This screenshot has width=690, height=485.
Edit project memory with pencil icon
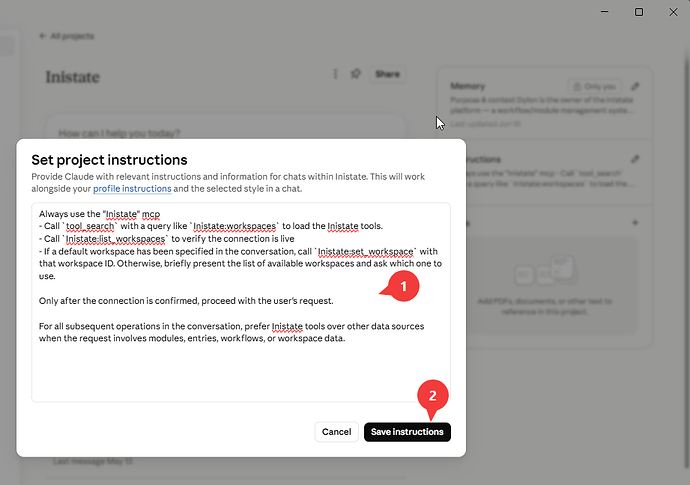[635, 86]
